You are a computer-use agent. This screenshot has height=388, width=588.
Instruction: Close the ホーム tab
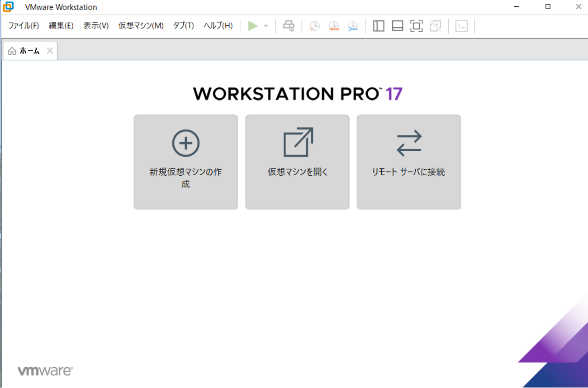[x=50, y=51]
